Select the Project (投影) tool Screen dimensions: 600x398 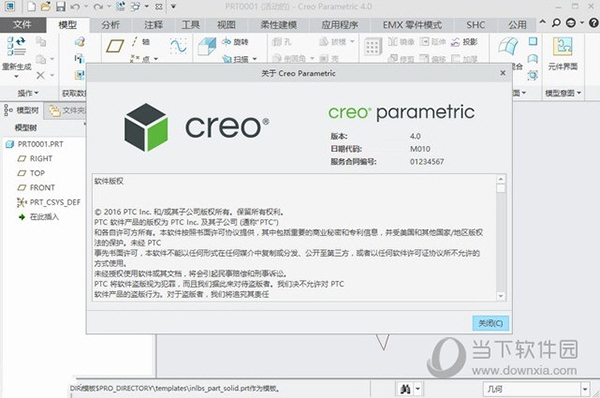coord(464,42)
